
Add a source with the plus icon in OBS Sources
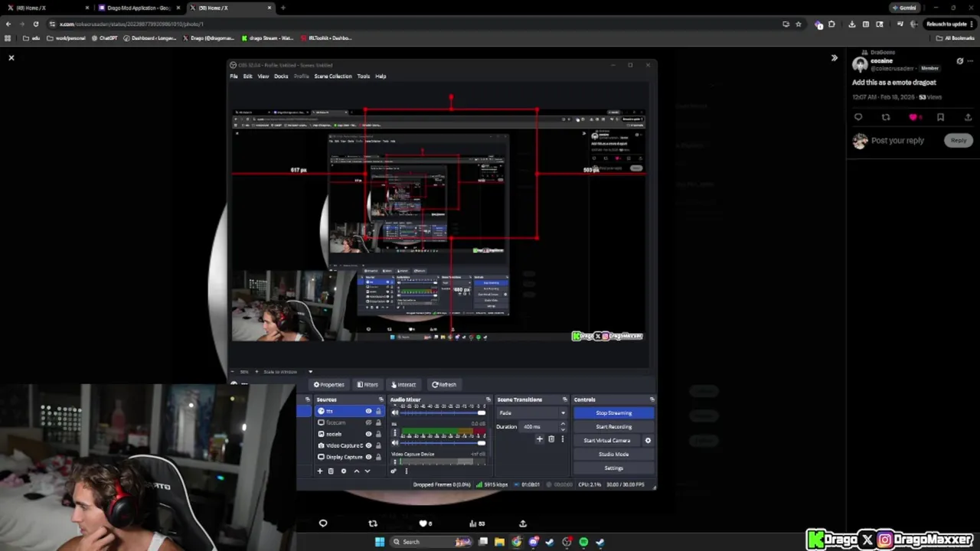[x=320, y=471]
